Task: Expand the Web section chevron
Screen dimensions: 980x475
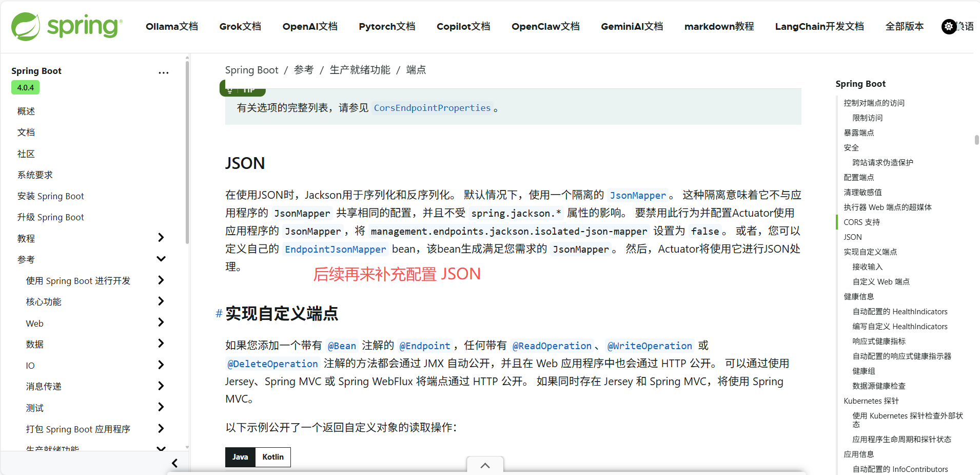Action: tap(161, 322)
